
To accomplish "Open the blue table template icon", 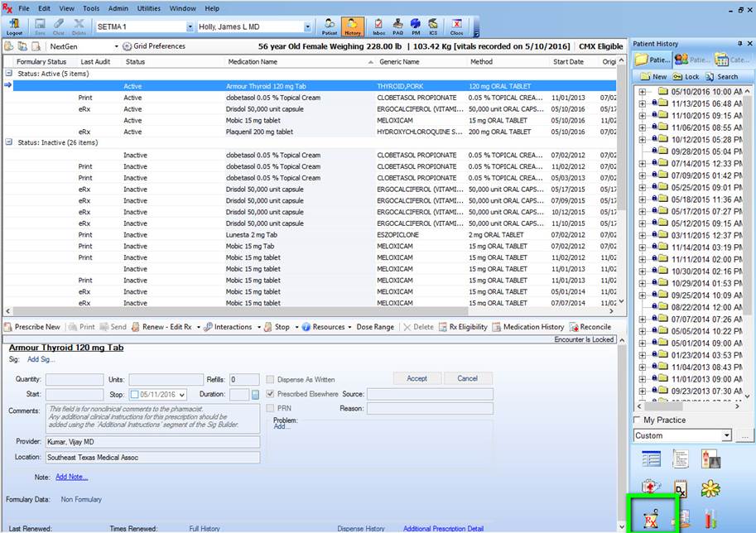I will pos(651,459).
